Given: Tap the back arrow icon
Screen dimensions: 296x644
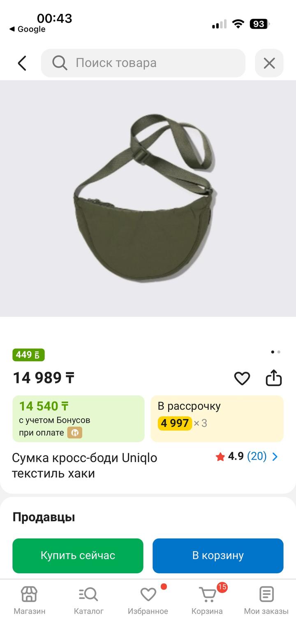Looking at the screenshot, I should coord(22,63).
